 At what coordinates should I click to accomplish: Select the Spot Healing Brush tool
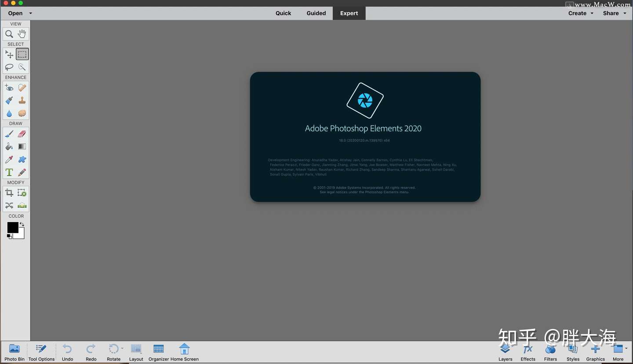(22, 88)
